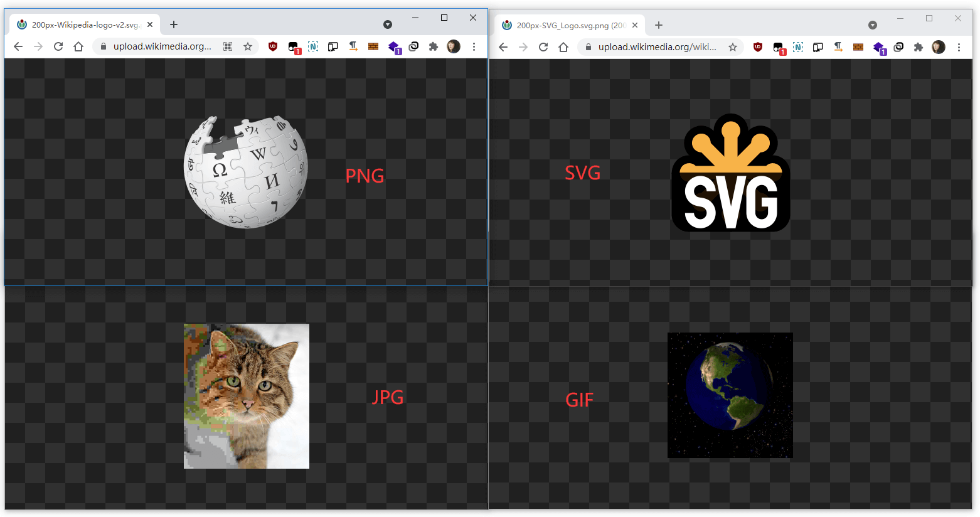980x517 pixels.
Task: Click the red SVG text label
Action: coord(583,173)
